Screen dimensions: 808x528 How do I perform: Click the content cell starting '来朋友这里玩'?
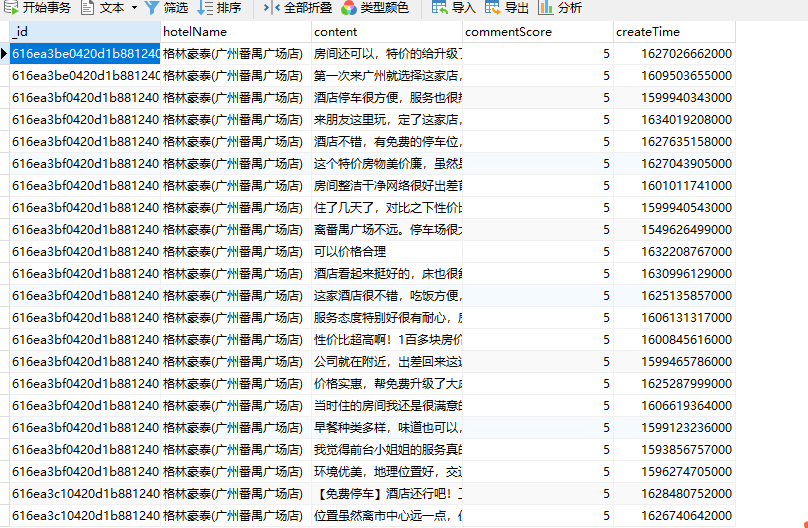click(387, 120)
